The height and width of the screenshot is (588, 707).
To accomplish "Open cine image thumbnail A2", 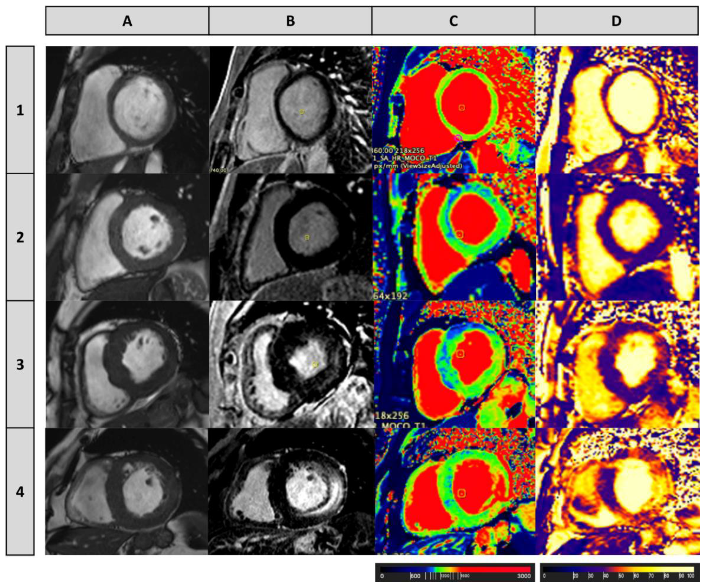I will [127, 237].
